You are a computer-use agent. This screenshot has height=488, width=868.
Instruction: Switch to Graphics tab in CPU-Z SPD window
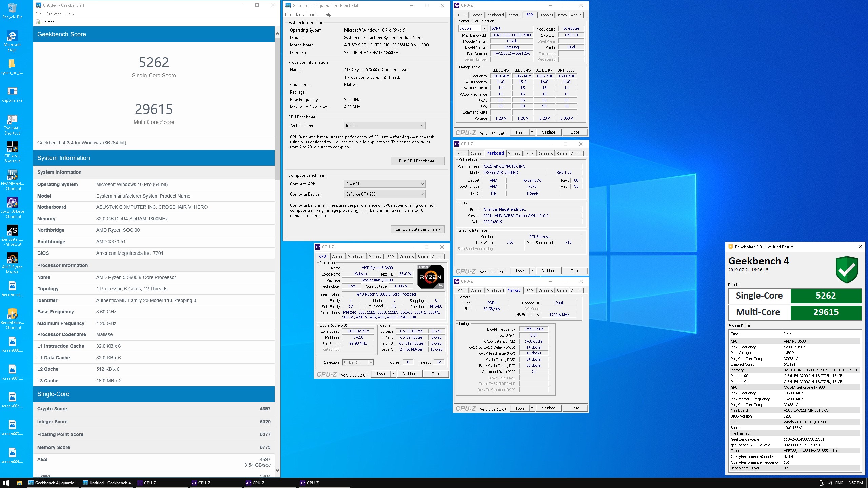(x=546, y=15)
